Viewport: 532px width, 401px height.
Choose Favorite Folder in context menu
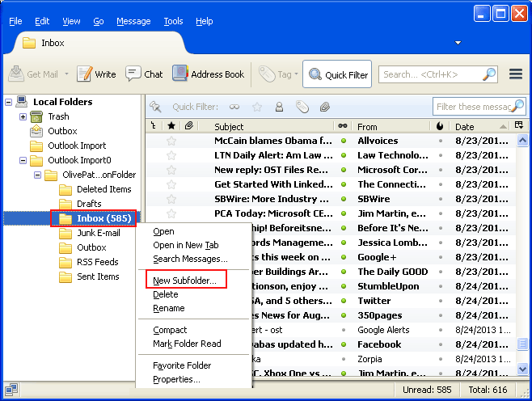(182, 365)
